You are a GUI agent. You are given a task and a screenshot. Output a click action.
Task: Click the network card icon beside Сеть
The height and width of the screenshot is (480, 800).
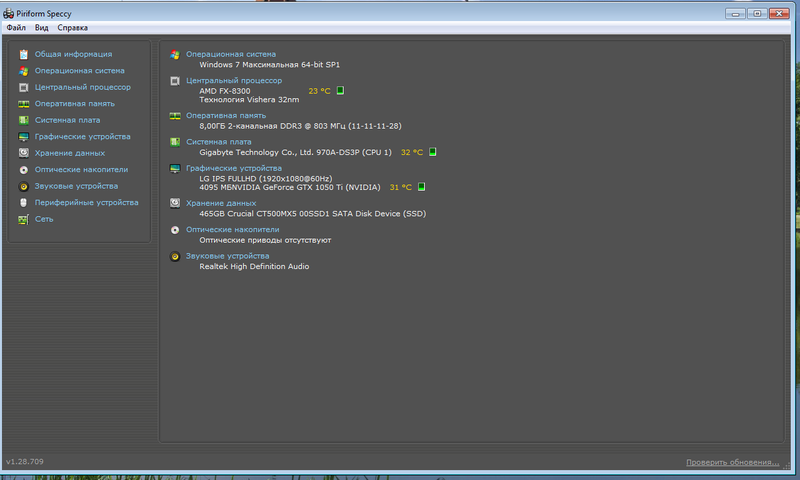coord(23,219)
